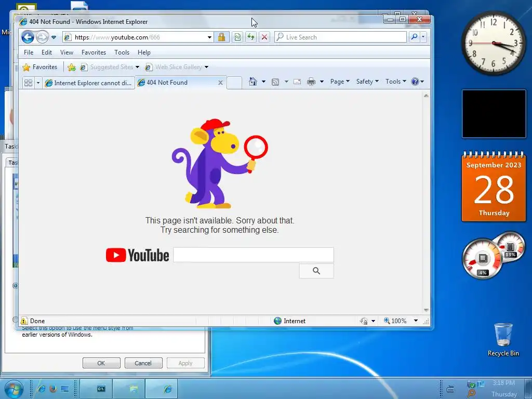Open the Help menu in menu bar
This screenshot has width=532, height=399.
[x=144, y=52]
